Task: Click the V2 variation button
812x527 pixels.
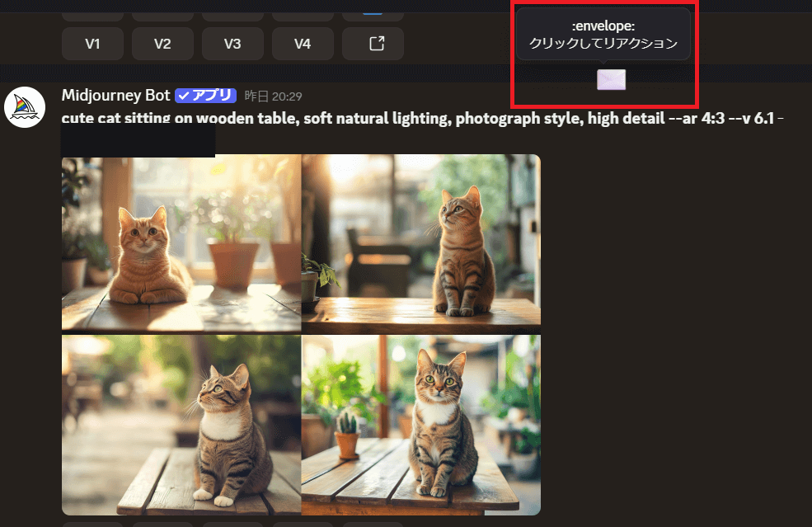Action: (162, 44)
